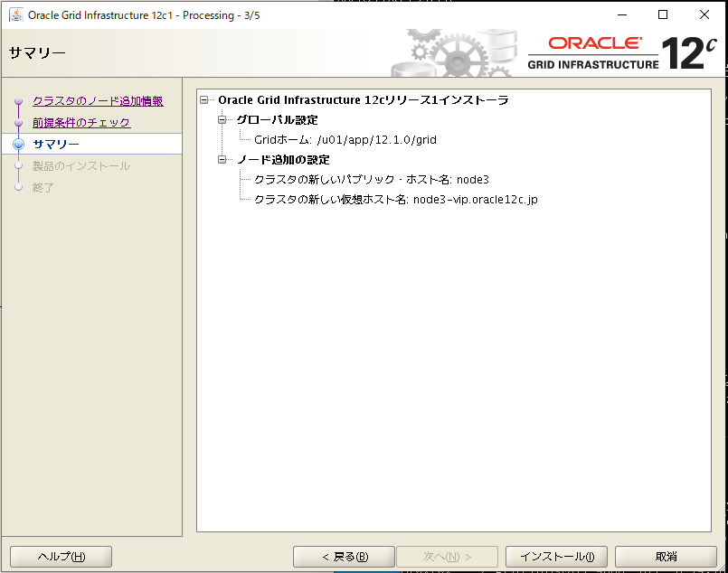728x573 pixels.
Task: Select the パブリック・ホスト名: node3 row
Action: 372,180
